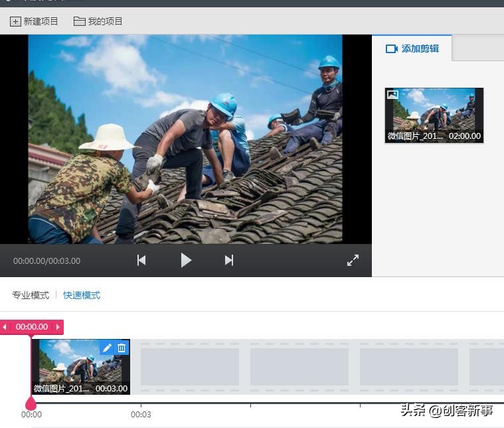This screenshot has height=428, width=504.
Task: Click the camera icon beside 添加剪辑
Action: click(392, 49)
